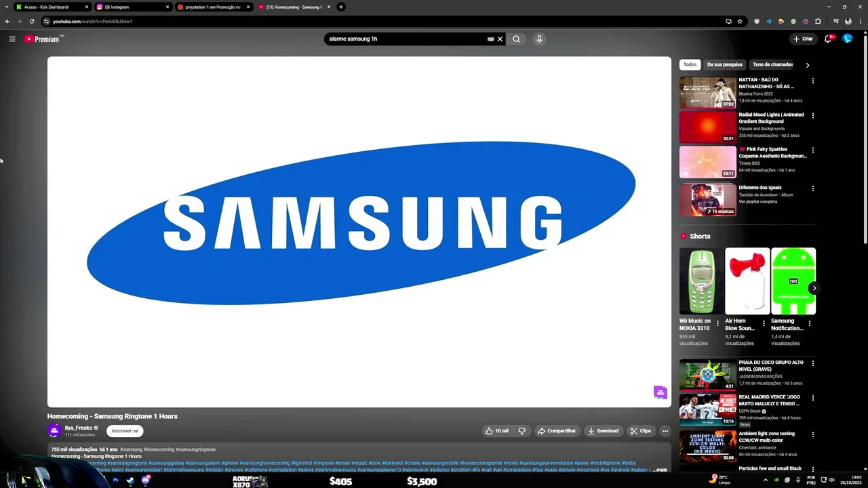Close the Instagram tab
Viewport: 868px width, 488px height.
pyautogui.click(x=167, y=7)
